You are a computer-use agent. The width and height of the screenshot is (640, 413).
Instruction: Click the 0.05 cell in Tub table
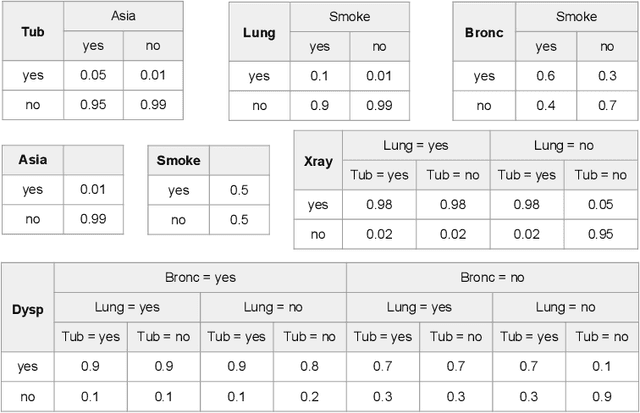click(95, 76)
